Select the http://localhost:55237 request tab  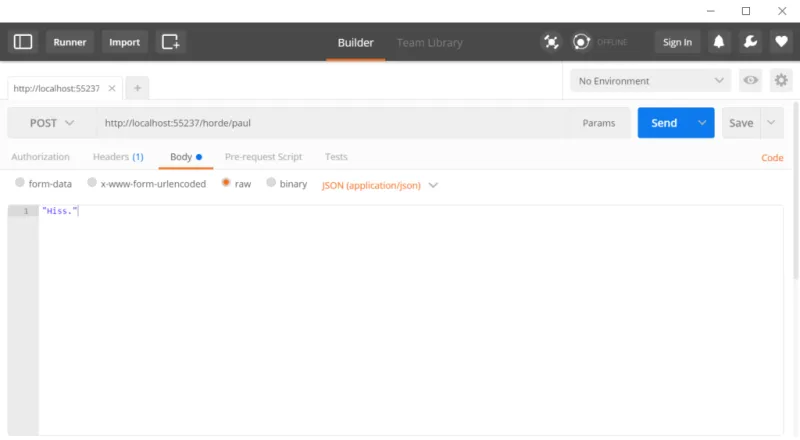57,88
